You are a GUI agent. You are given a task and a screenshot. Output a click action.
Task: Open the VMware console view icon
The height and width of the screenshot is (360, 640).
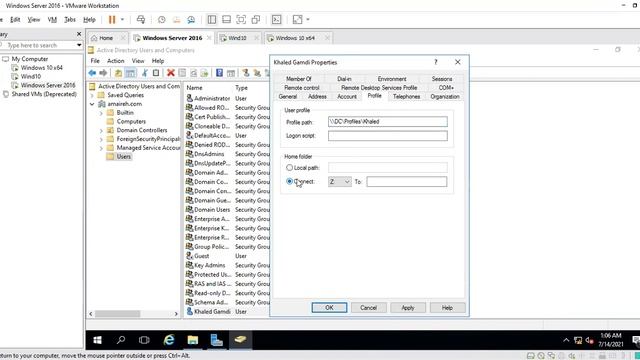[x=277, y=20]
